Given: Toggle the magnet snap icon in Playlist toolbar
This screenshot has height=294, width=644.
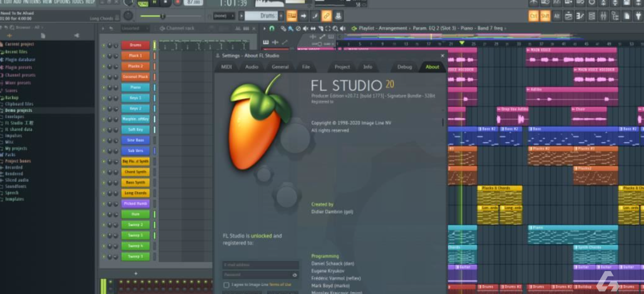Looking at the screenshot, I should [x=272, y=28].
